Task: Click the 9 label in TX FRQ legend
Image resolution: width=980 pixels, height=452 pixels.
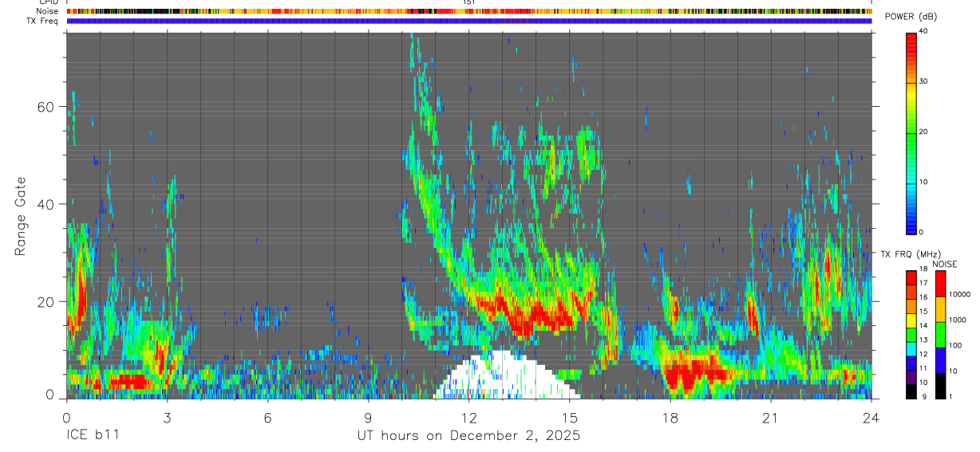Action: 924,397
